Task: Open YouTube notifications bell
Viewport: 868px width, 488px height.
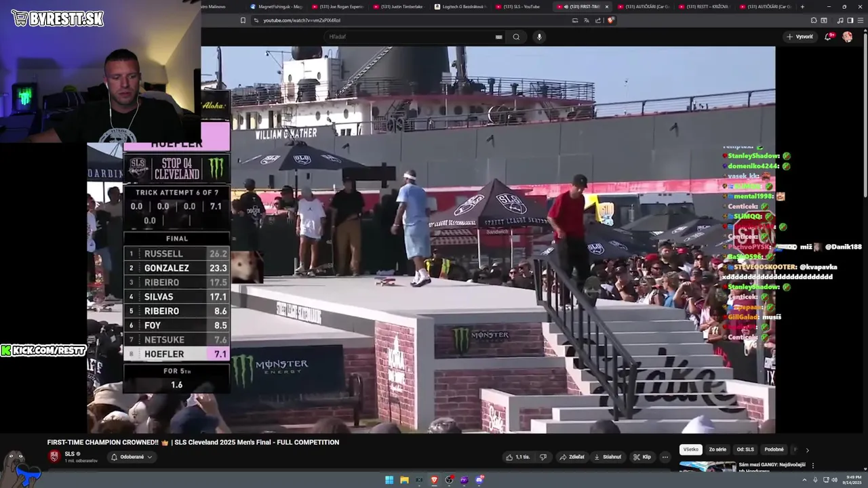Action: (828, 37)
